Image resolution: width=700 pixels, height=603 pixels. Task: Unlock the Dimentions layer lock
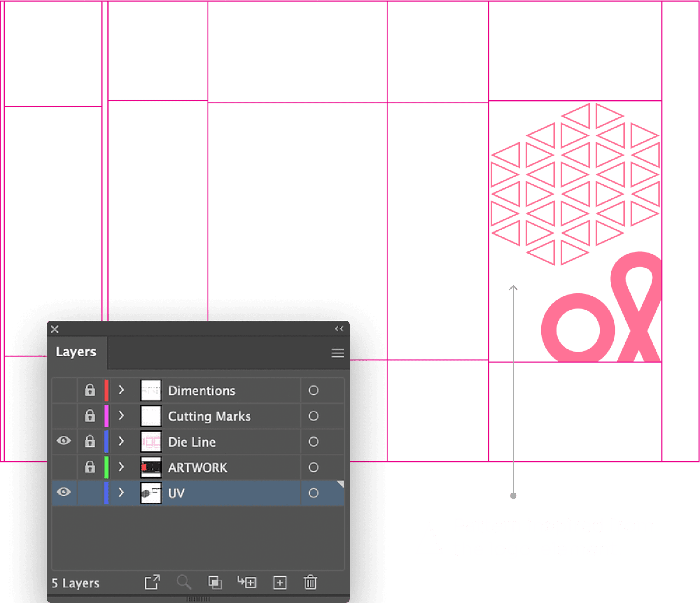90,390
